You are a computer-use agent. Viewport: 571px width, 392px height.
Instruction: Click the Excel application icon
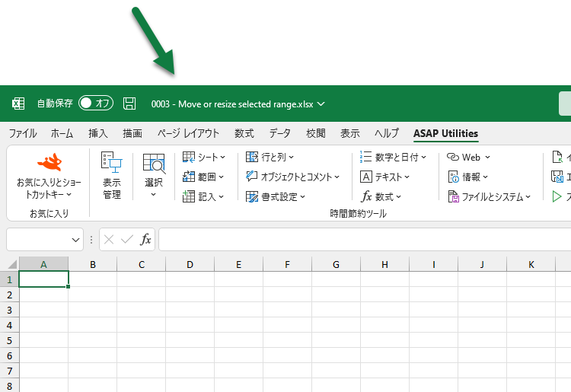pyautogui.click(x=18, y=104)
